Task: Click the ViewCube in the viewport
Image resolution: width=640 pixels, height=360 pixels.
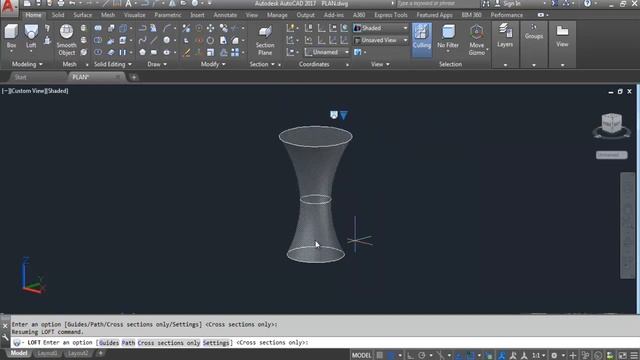Action: pyautogui.click(x=611, y=123)
